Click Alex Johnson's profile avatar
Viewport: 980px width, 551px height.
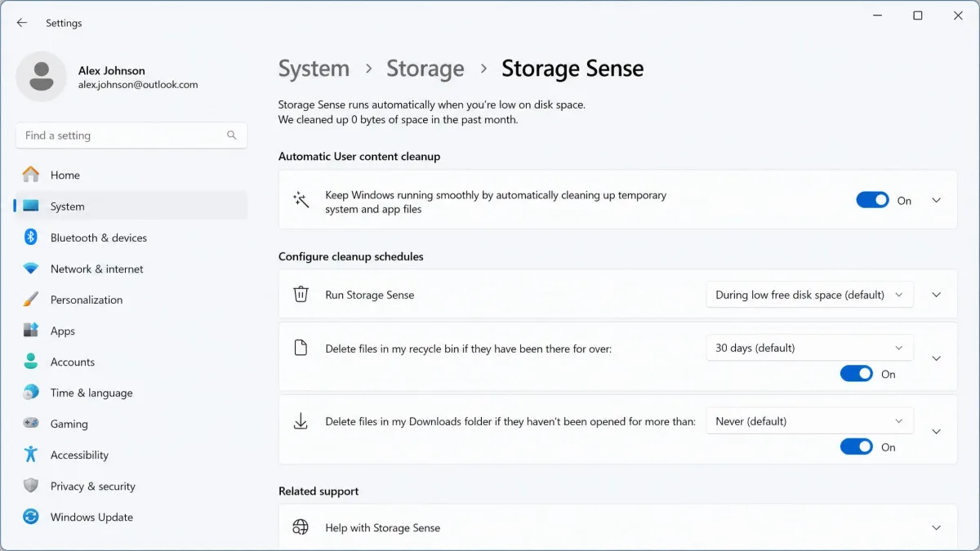(41, 77)
